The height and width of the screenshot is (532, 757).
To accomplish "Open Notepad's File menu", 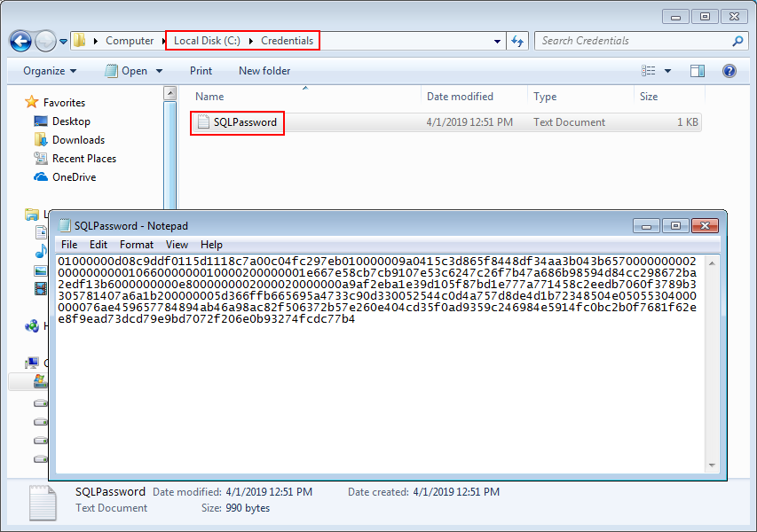I will pos(68,244).
